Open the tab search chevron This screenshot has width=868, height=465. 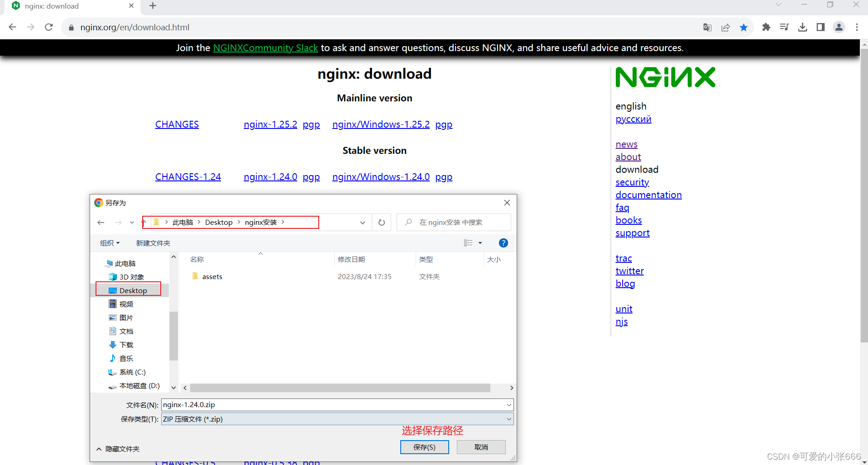[x=778, y=5]
